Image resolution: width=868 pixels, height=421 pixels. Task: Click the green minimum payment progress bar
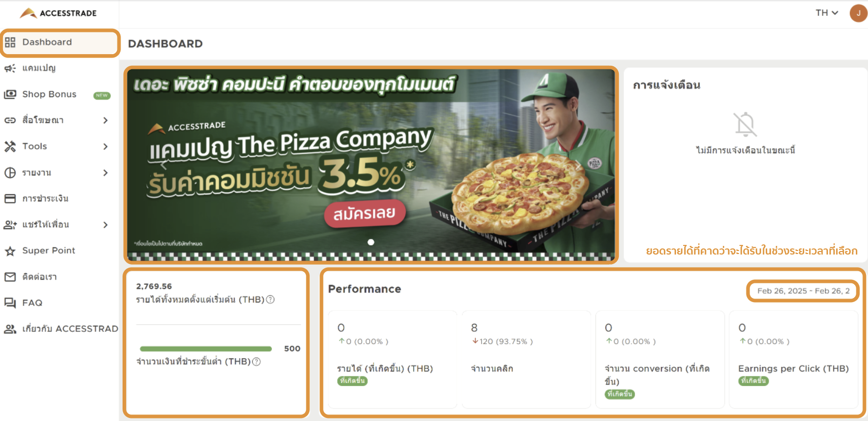pos(206,349)
